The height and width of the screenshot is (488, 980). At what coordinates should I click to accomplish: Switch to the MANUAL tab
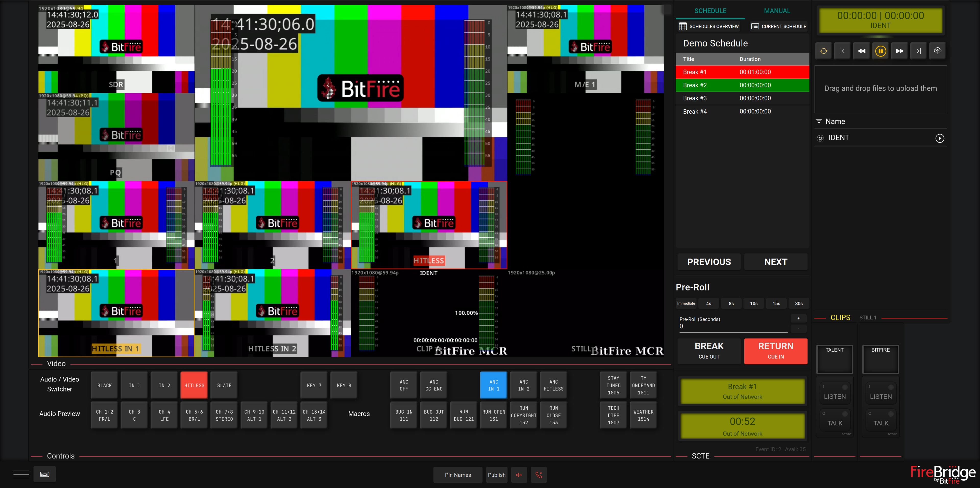(x=777, y=11)
